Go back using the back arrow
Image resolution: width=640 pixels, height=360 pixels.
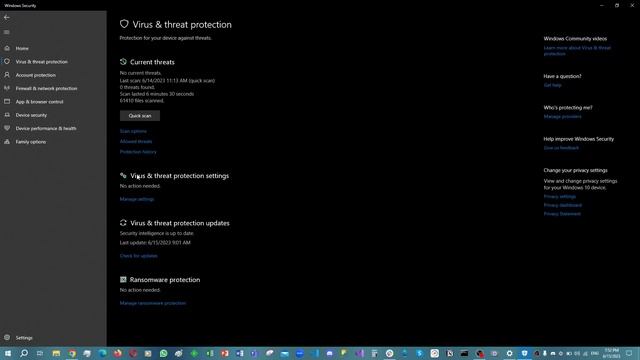pos(7,18)
